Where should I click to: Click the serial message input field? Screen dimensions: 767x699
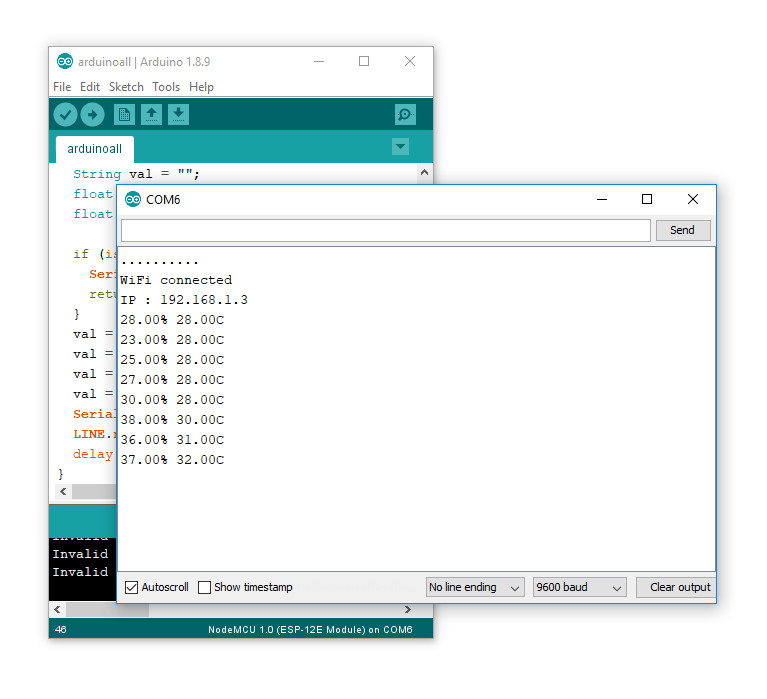(385, 230)
